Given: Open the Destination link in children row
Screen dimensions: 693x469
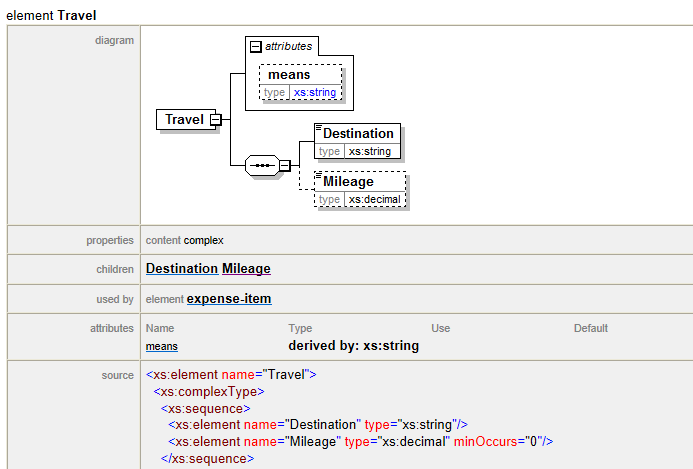Looking at the screenshot, I should [181, 269].
